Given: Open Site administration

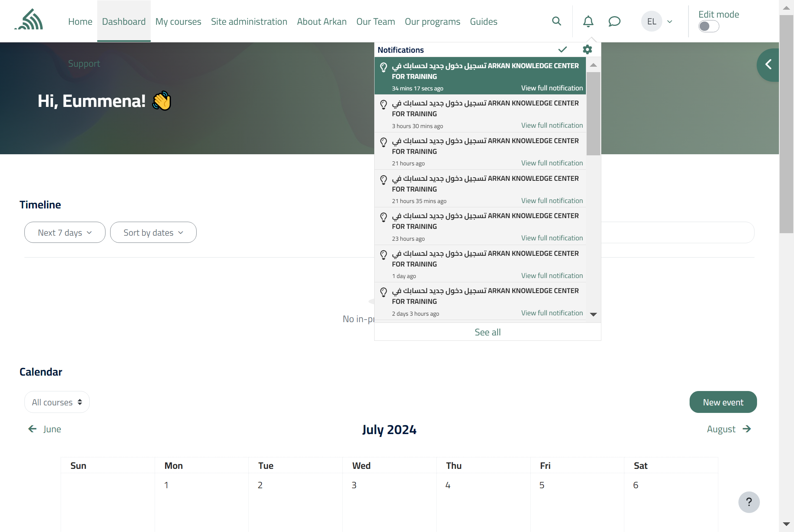Looking at the screenshot, I should [249, 22].
